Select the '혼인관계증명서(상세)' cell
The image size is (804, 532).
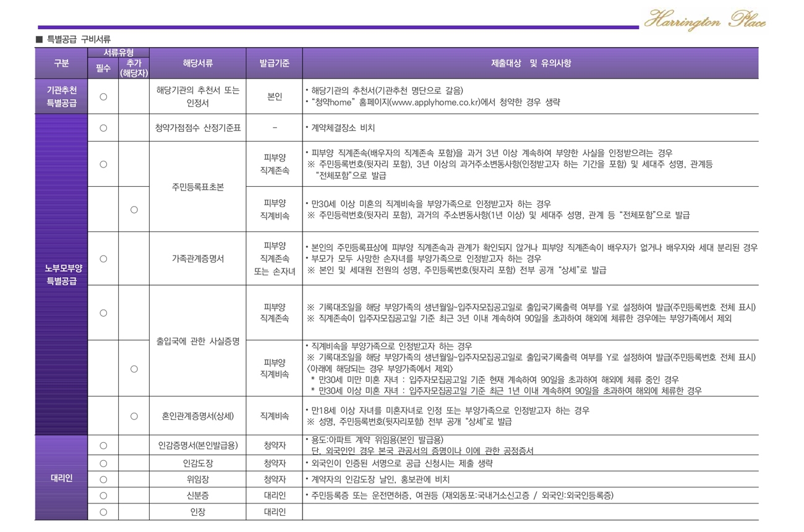(198, 416)
